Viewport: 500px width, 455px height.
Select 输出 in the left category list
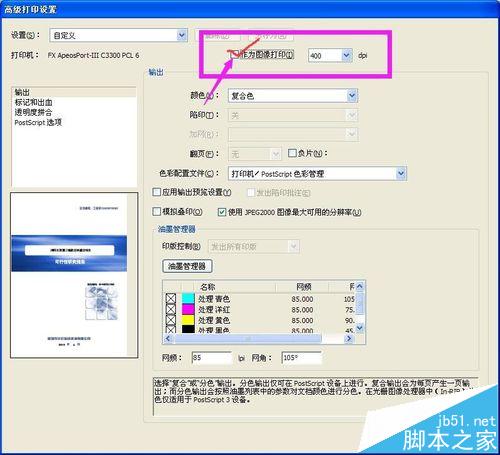click(22, 92)
